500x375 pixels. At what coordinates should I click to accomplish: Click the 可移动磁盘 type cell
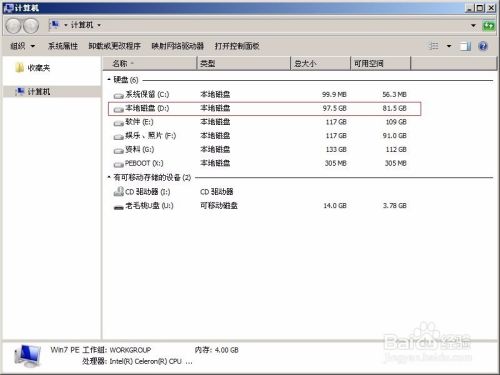(219, 206)
